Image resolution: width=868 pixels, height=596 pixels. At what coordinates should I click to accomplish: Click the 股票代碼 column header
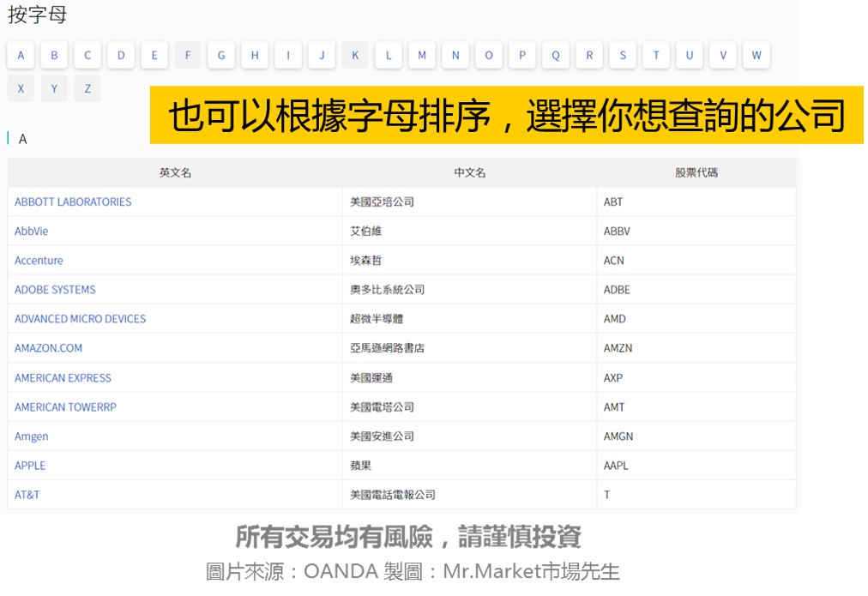pos(696,172)
